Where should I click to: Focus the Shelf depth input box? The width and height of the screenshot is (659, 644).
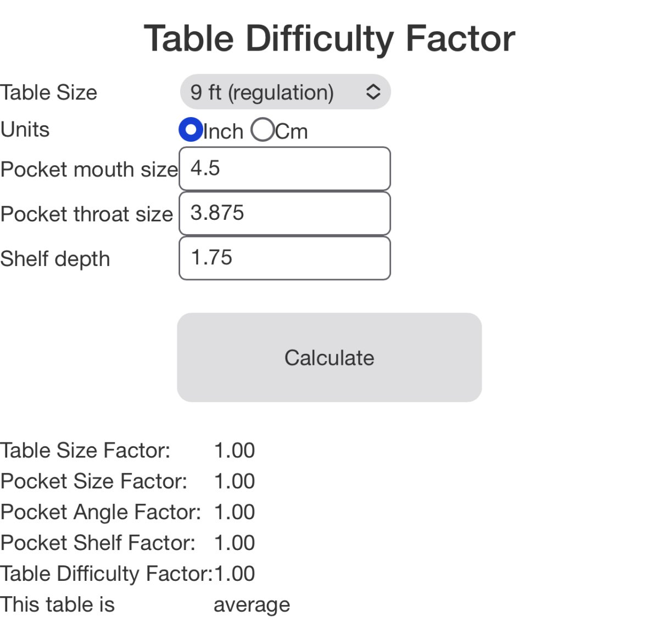coord(284,258)
